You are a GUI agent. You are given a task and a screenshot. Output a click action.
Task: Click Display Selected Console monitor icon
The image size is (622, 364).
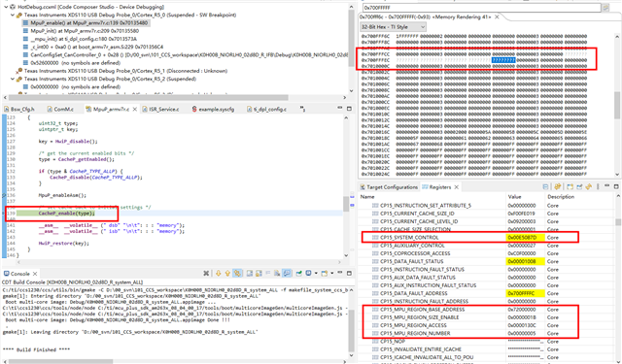pyautogui.click(x=309, y=273)
